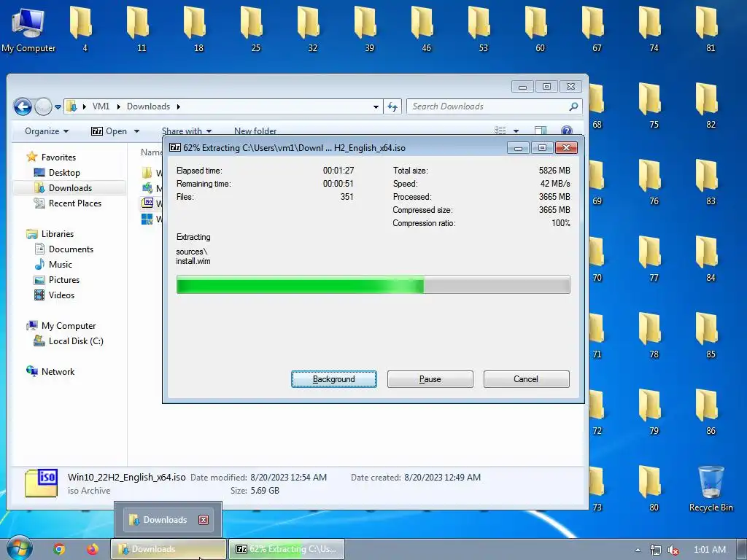
Task: Open the Windows Start menu
Action: (19, 548)
